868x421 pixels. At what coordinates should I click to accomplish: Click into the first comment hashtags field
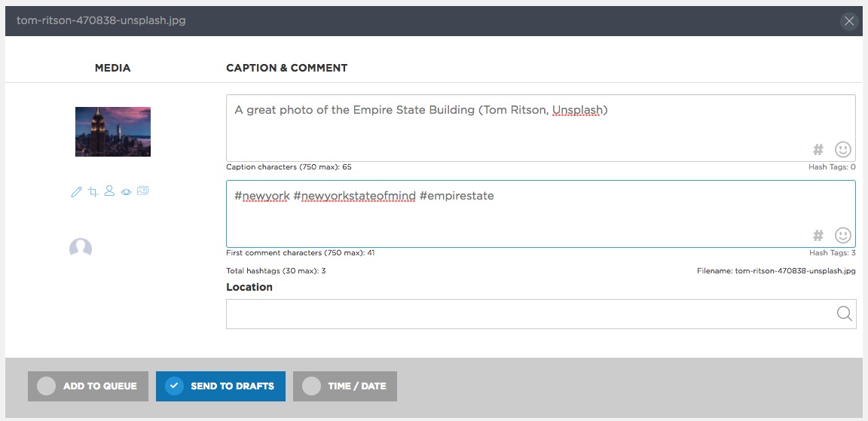tap(542, 214)
